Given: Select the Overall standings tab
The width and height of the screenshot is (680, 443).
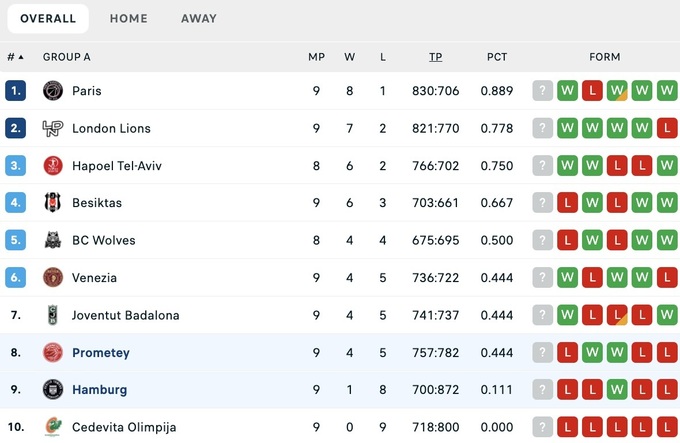Looking at the screenshot, I should point(48,18).
